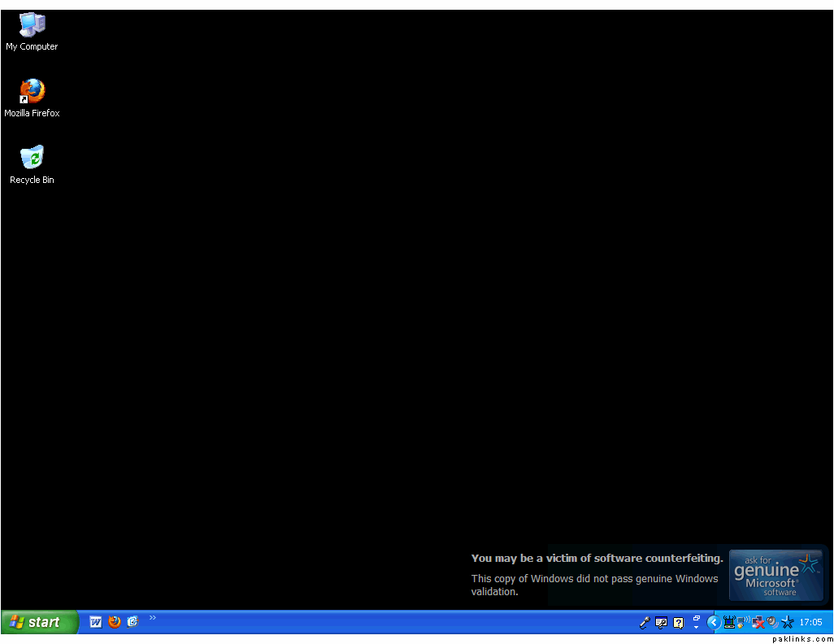
Task: Expand the Quick Launch overflow chevron
Action: (153, 618)
